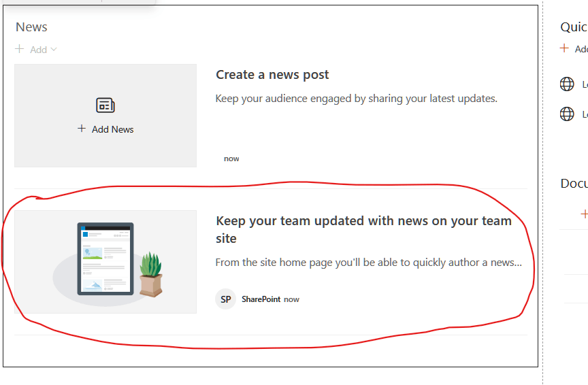
Task: Click the News section heading
Action: 31,27
